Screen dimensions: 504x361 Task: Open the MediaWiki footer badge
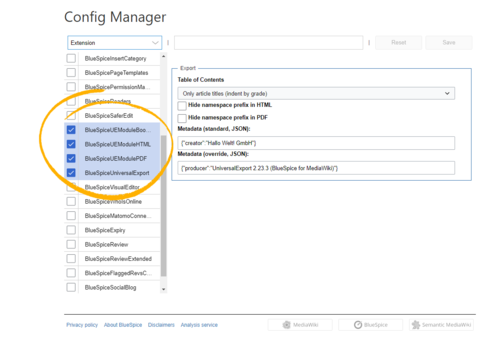(300, 325)
